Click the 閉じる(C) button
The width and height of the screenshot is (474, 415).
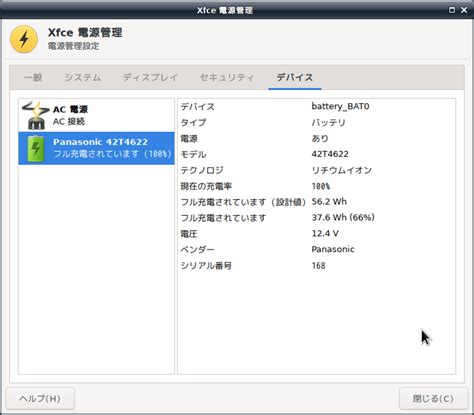click(x=433, y=399)
